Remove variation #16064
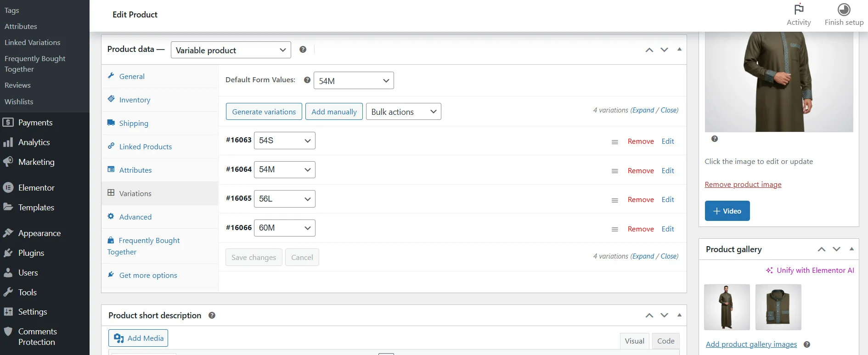Viewport: 868px width, 355px height. pos(640,171)
